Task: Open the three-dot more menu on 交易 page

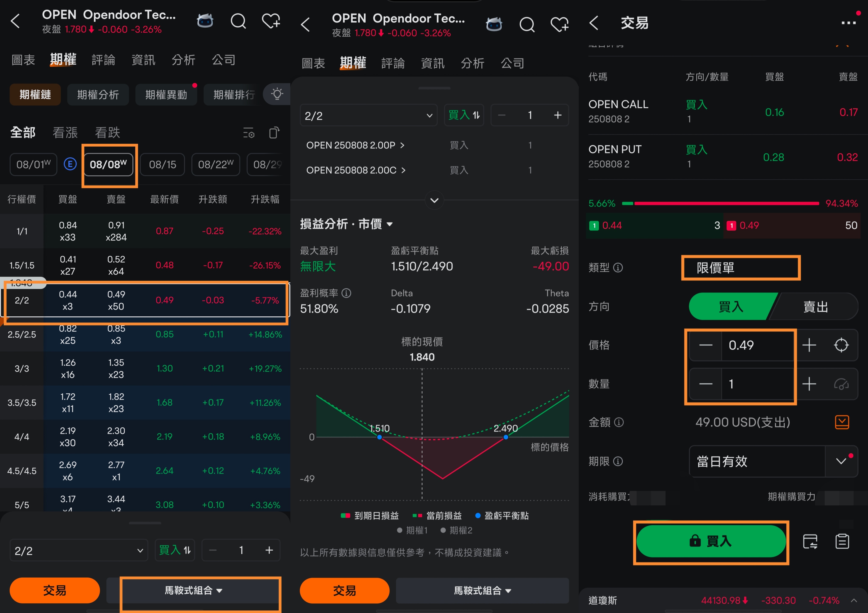Action: pos(848,23)
